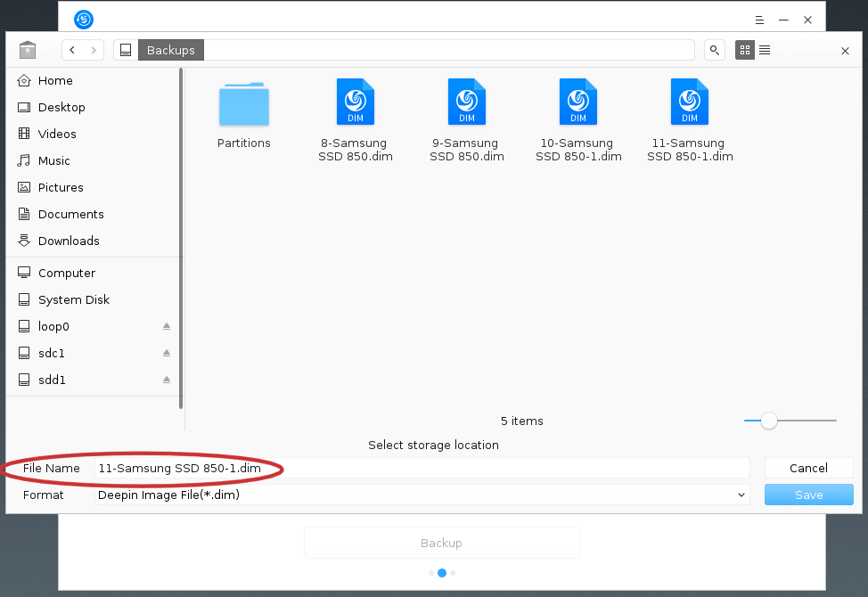The width and height of the screenshot is (868, 597).
Task: Open Documents in the sidebar
Action: [x=93, y=214]
